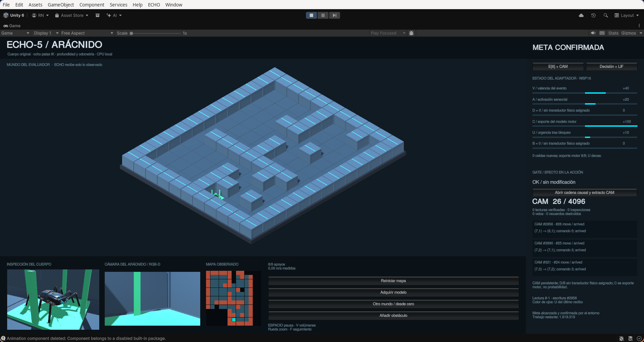Switch to the E[6] + CAM view
The width and height of the screenshot is (644, 342).
[x=558, y=66]
